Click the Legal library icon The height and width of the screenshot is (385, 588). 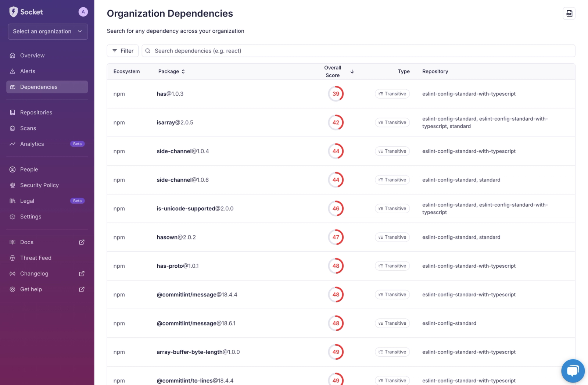click(12, 201)
